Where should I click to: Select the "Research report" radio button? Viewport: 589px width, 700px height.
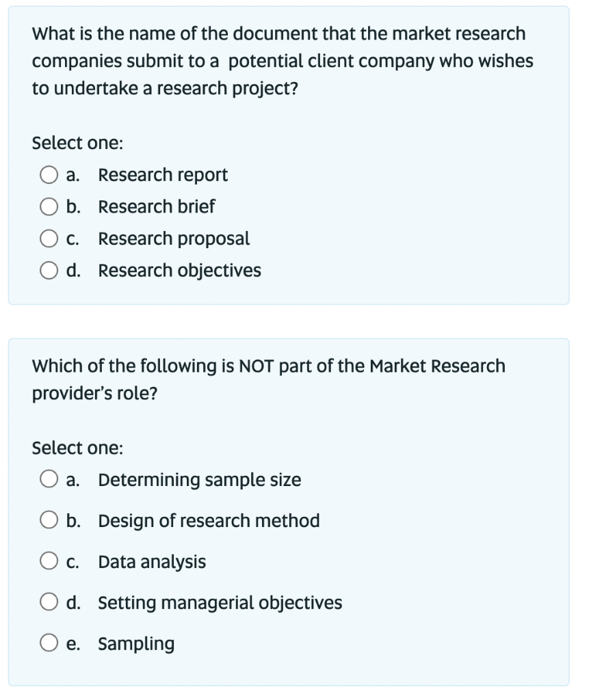pyautogui.click(x=49, y=175)
